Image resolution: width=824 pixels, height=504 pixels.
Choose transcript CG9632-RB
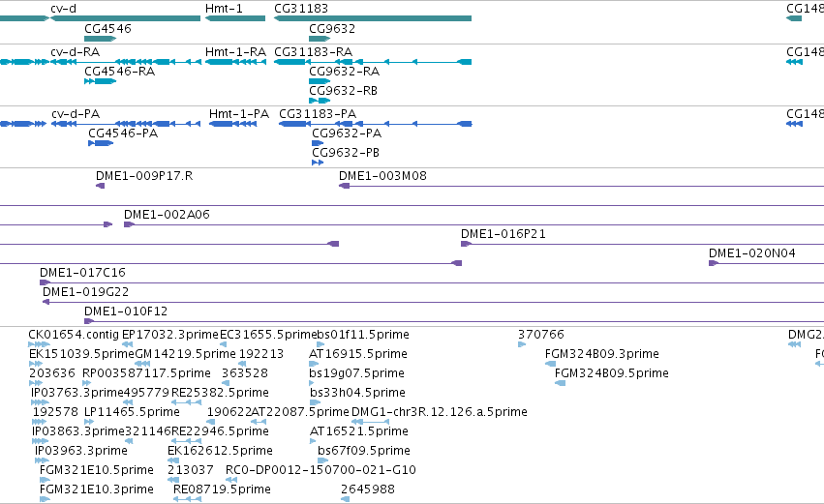pyautogui.click(x=320, y=101)
